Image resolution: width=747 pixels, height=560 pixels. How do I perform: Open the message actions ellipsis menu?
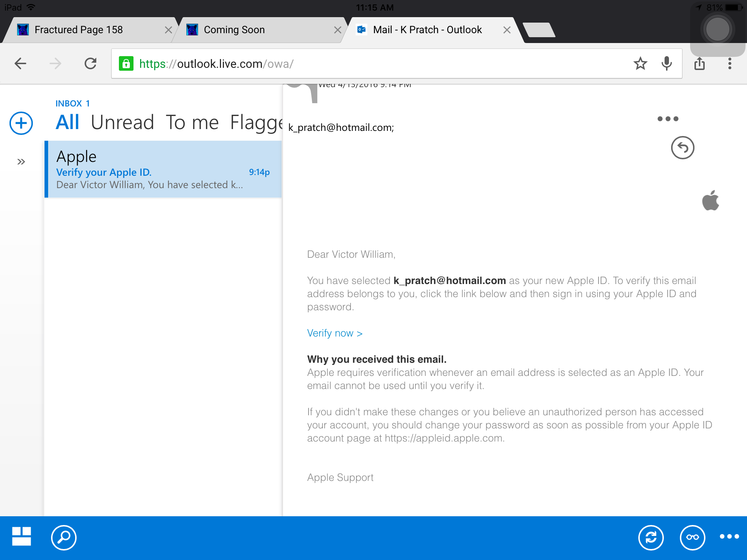tap(667, 119)
